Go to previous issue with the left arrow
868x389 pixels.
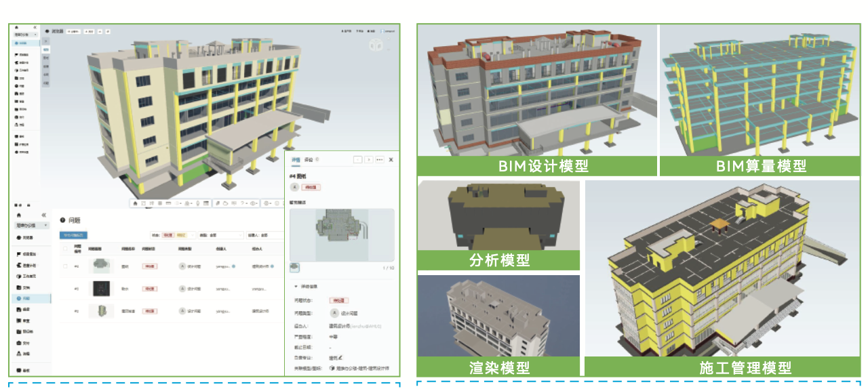pyautogui.click(x=357, y=160)
